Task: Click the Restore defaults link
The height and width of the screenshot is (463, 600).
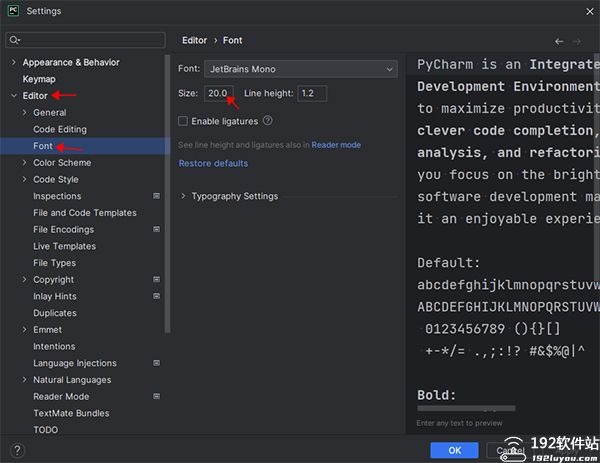Action: click(213, 163)
